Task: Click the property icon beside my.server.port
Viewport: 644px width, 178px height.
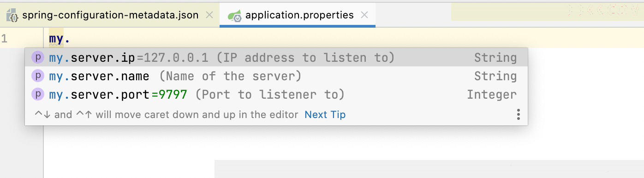Action: (37, 95)
